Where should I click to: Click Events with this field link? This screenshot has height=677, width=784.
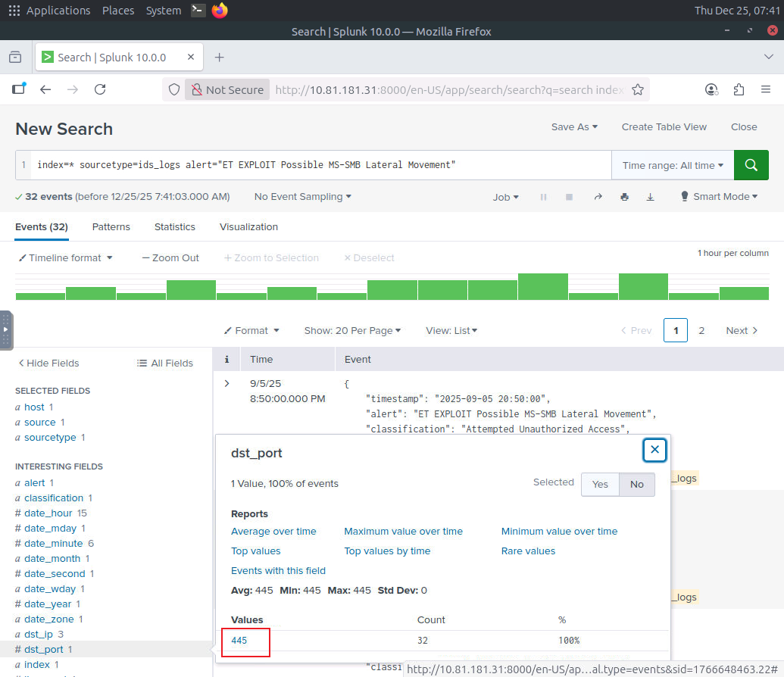278,570
